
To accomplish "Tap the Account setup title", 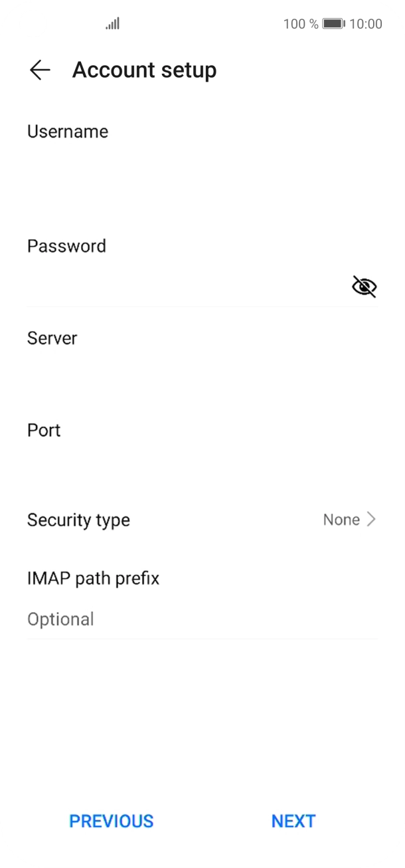I will 145,70.
